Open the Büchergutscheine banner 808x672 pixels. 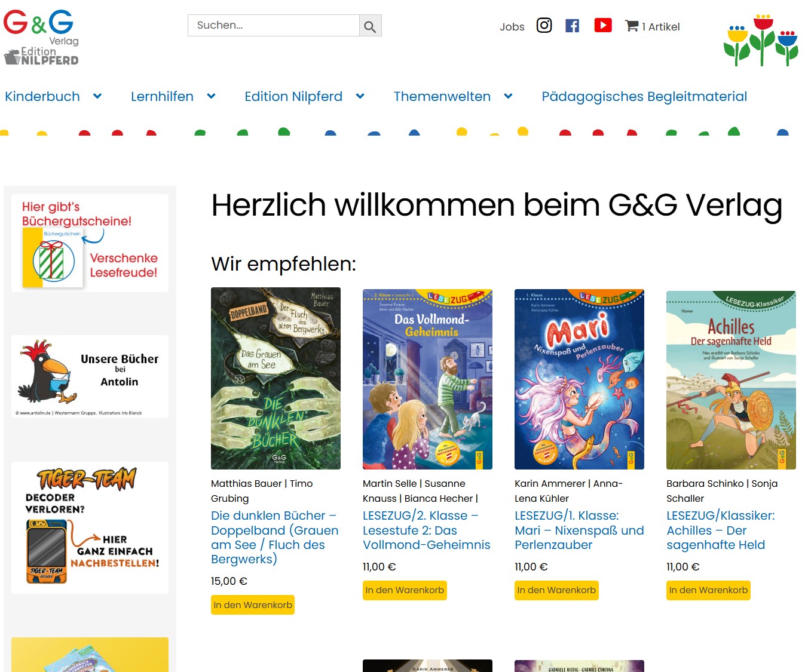pyautogui.click(x=90, y=243)
